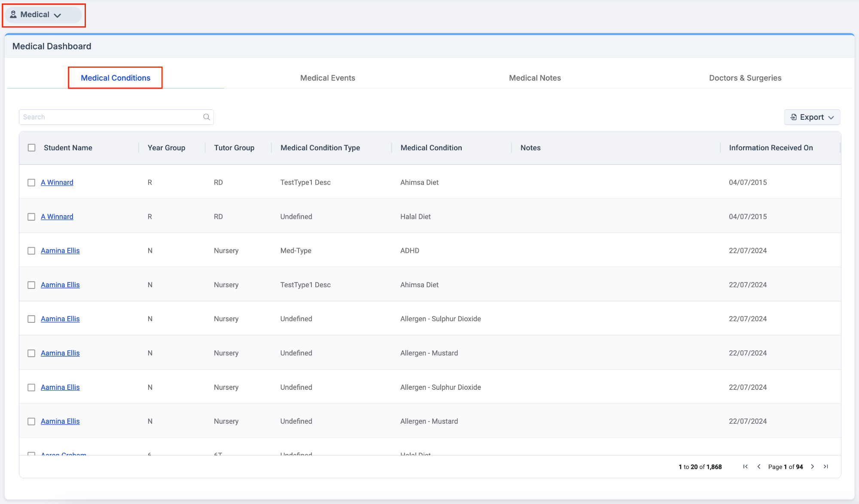This screenshot has width=859, height=504.
Task: Sort by the Medical Condition column header
Action: [431, 148]
